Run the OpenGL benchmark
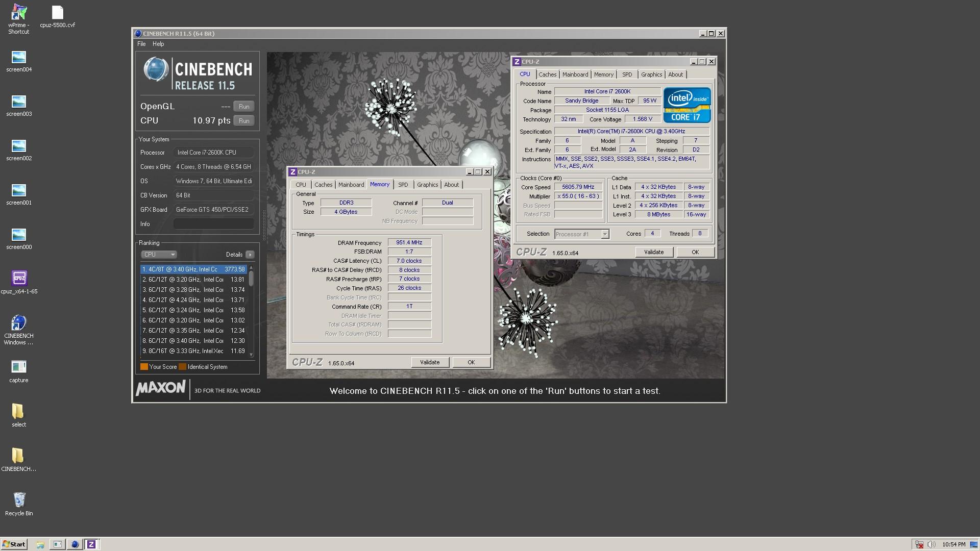The image size is (980, 551). coord(244,107)
